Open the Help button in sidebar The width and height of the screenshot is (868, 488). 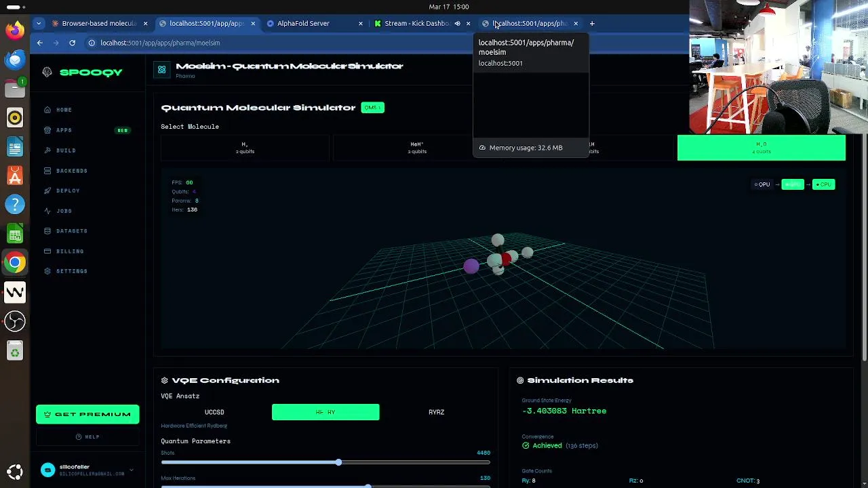[87, 436]
